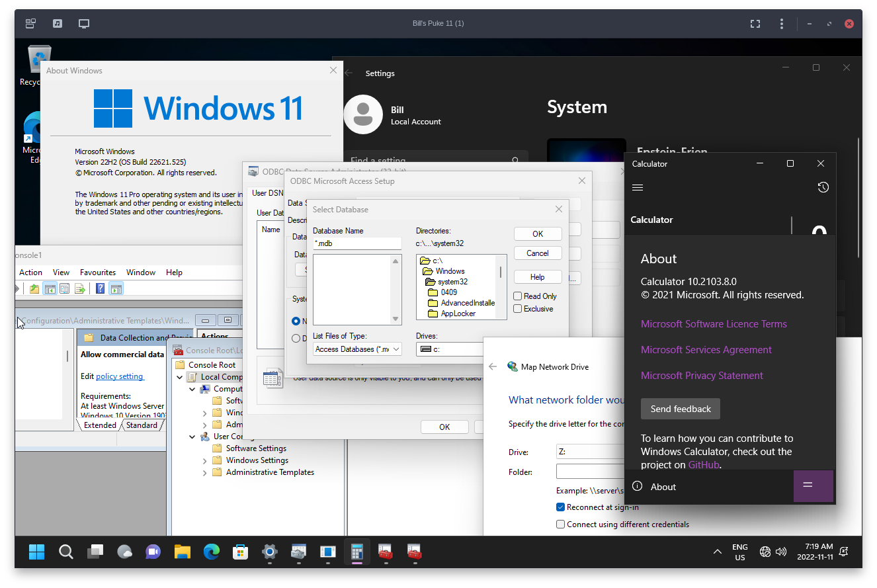Screen dimensions: 877x588
Task: Open the Favourites menu in Console1
Action: click(x=98, y=273)
